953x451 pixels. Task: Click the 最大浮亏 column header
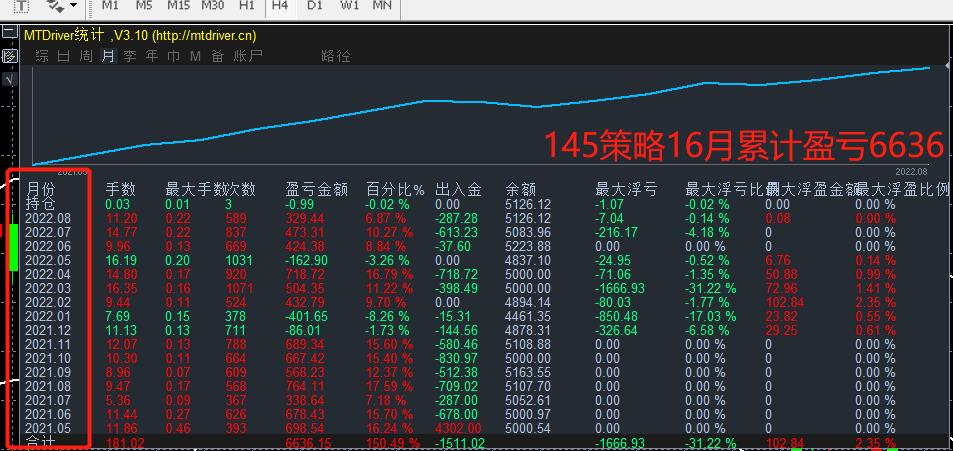(x=626, y=189)
